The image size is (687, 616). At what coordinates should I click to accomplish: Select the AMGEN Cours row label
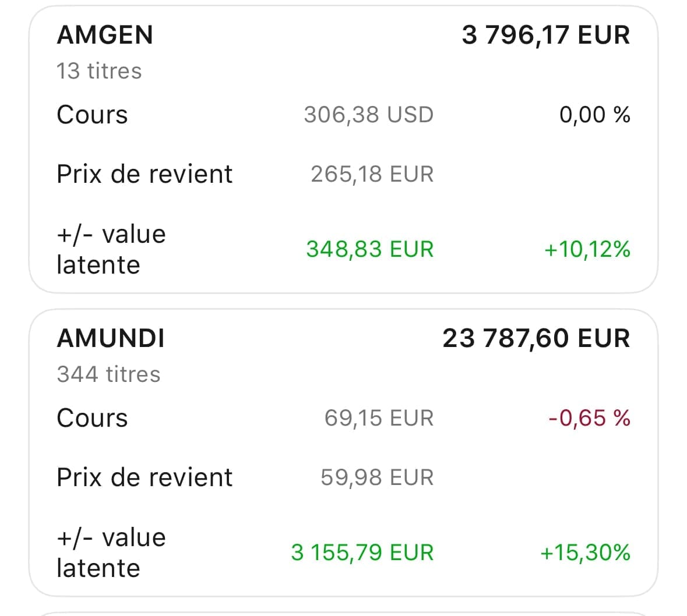[93, 115]
